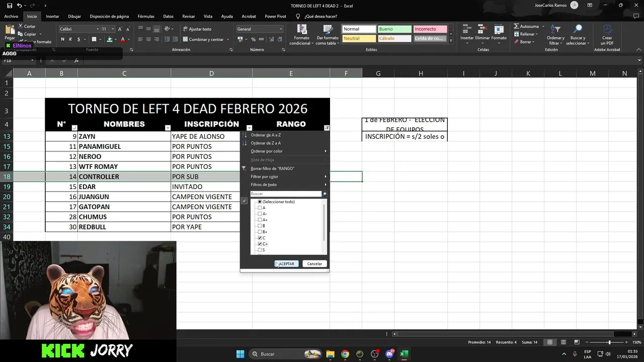Image resolution: width=644 pixels, height=362 pixels.
Task: Click the Copiar command
Action: [27, 34]
